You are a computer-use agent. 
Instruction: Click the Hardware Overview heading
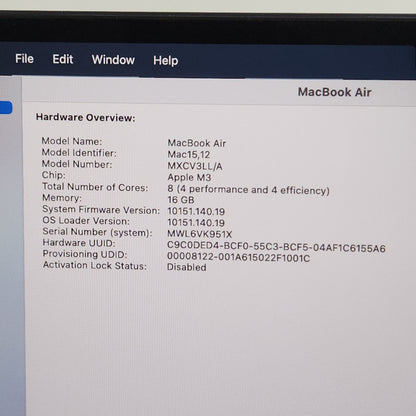tap(86, 117)
